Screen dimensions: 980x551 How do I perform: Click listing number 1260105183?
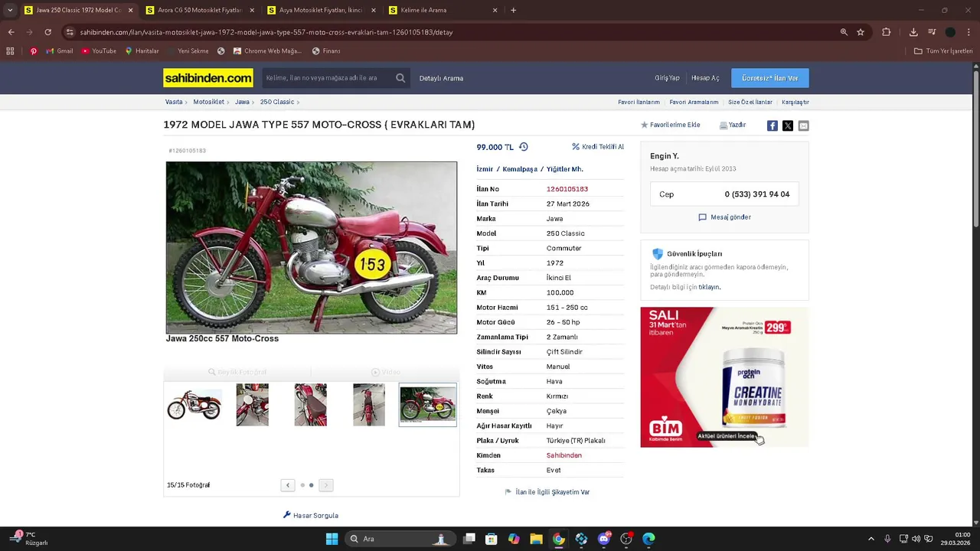pos(567,189)
